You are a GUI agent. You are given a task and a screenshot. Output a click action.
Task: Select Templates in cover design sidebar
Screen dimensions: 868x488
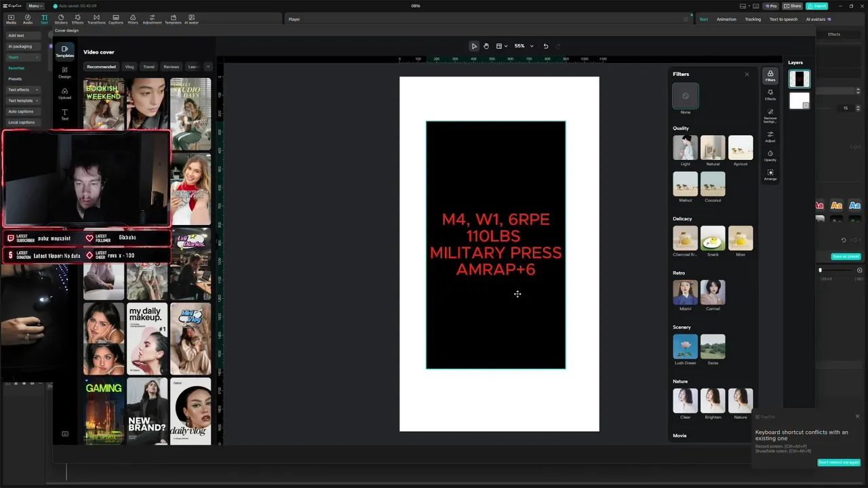point(64,51)
